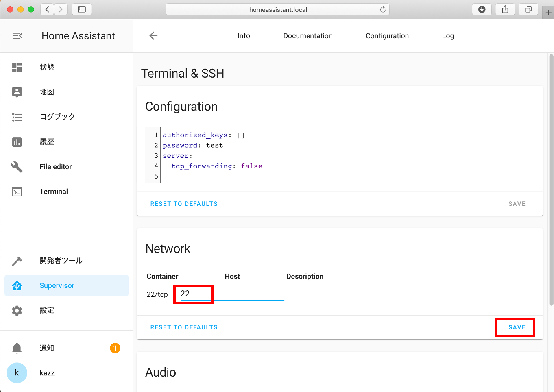The width and height of the screenshot is (554, 392).
Task: Click the Network section heading
Action: click(168, 249)
